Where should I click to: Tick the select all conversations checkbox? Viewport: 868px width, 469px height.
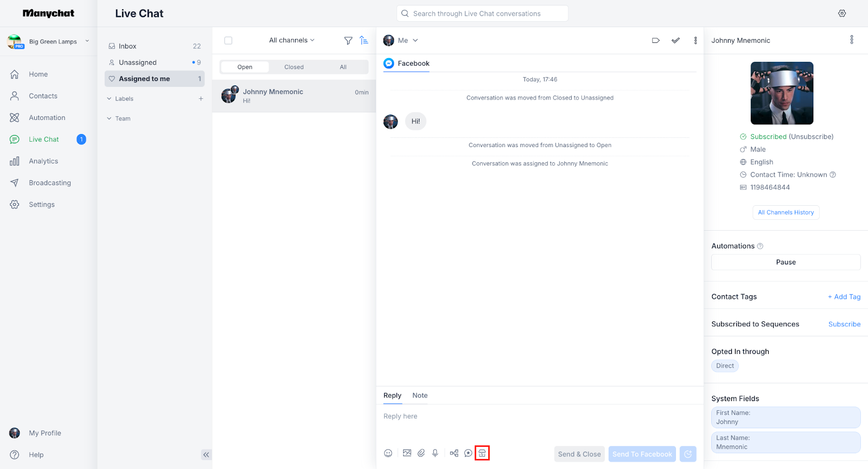tap(228, 41)
